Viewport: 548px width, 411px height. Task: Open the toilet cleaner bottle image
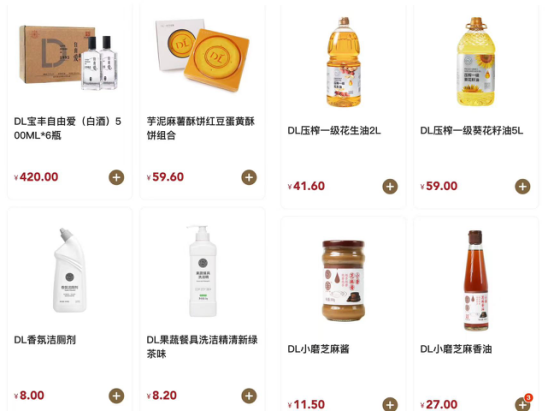pos(70,270)
